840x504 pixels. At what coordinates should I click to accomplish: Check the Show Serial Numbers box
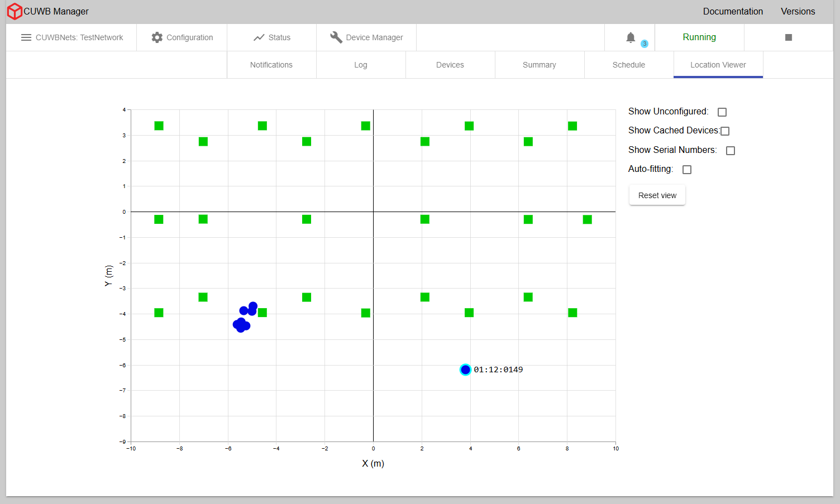coord(731,151)
